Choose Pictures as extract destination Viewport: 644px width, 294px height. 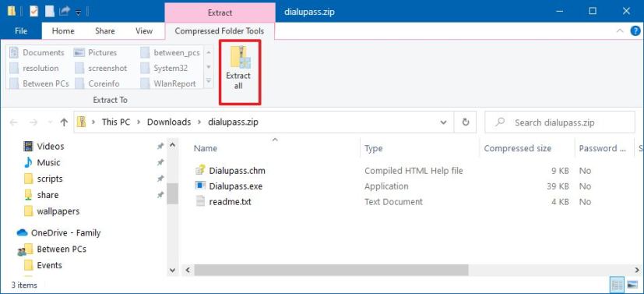[x=95, y=52]
